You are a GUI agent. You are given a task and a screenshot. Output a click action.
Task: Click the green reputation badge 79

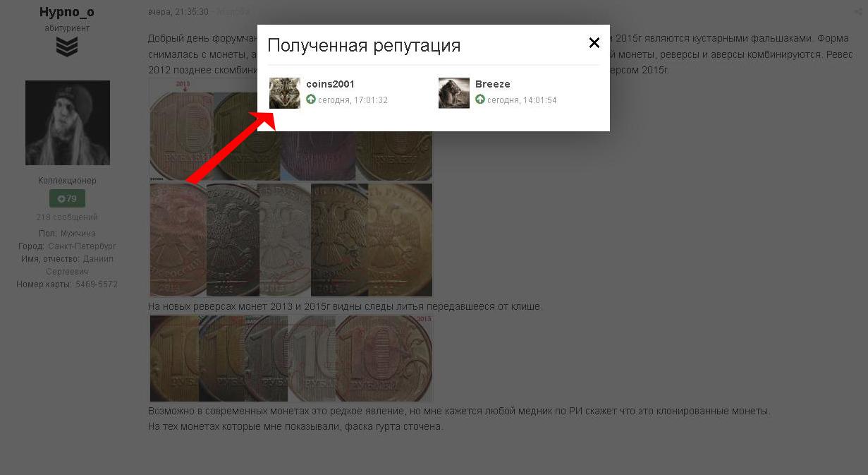[67, 199]
